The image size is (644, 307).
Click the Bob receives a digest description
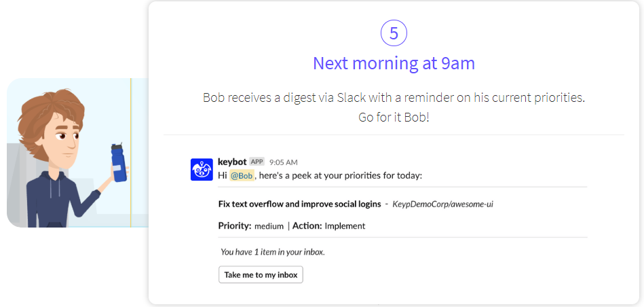point(394,98)
